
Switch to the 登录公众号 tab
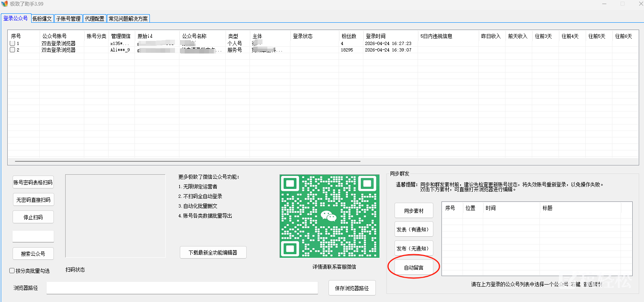coord(16,18)
